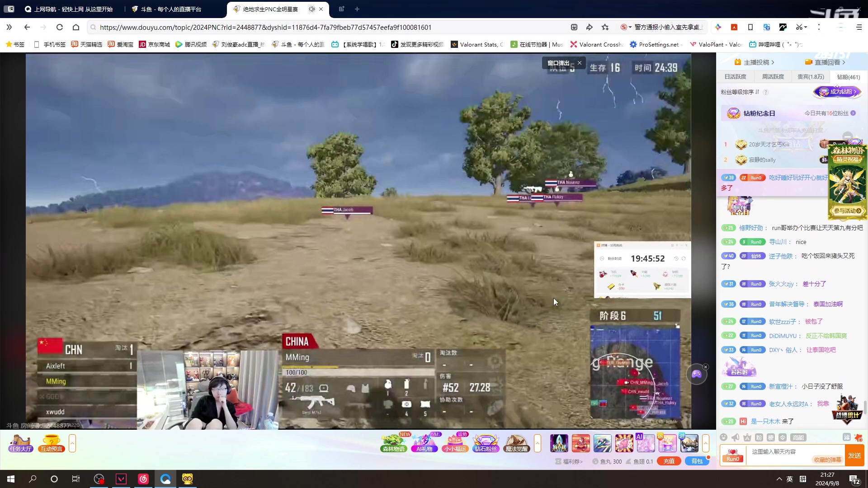Expand the left activity list arrow
The image size is (868, 488).
(x=72, y=443)
